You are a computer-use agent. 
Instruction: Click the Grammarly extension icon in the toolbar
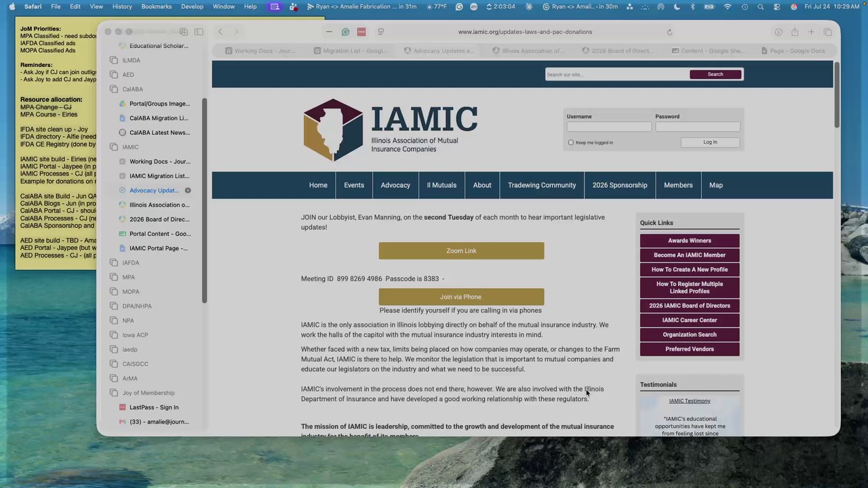pos(345,32)
